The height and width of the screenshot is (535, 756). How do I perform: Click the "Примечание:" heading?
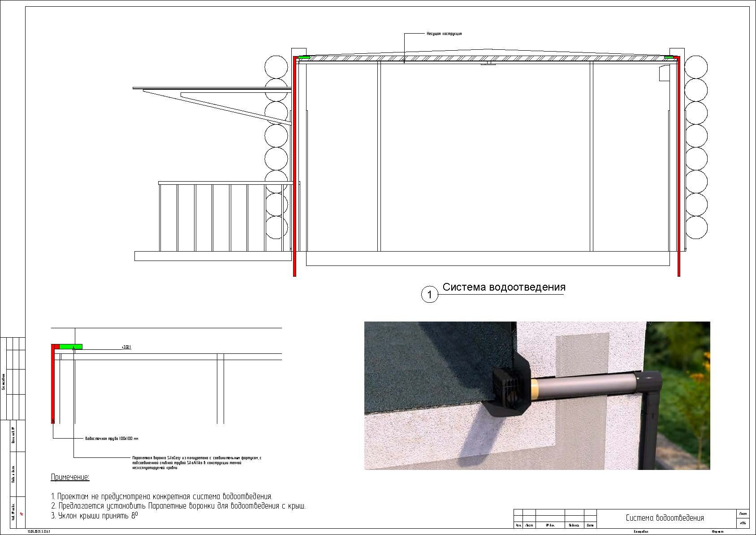[x=70, y=477]
